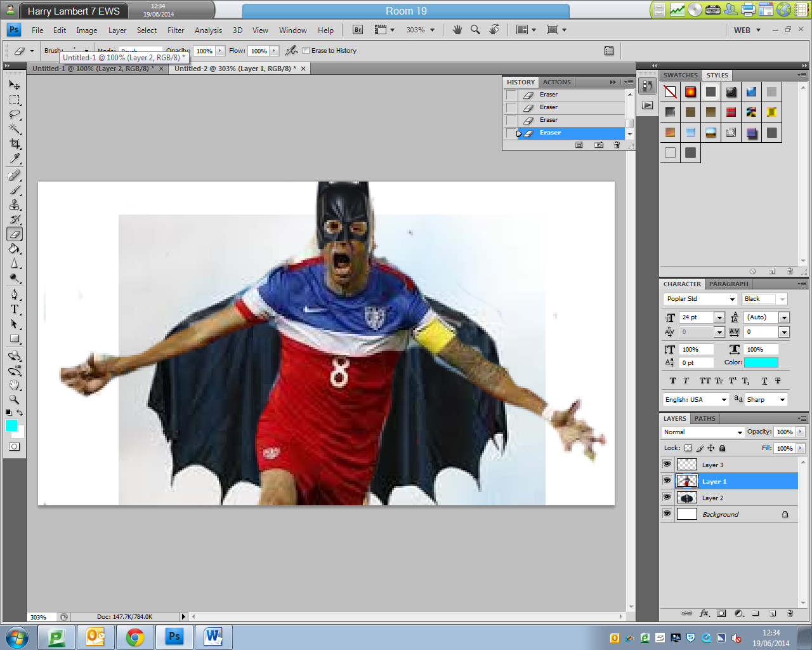Select the Lasso tool

point(15,114)
